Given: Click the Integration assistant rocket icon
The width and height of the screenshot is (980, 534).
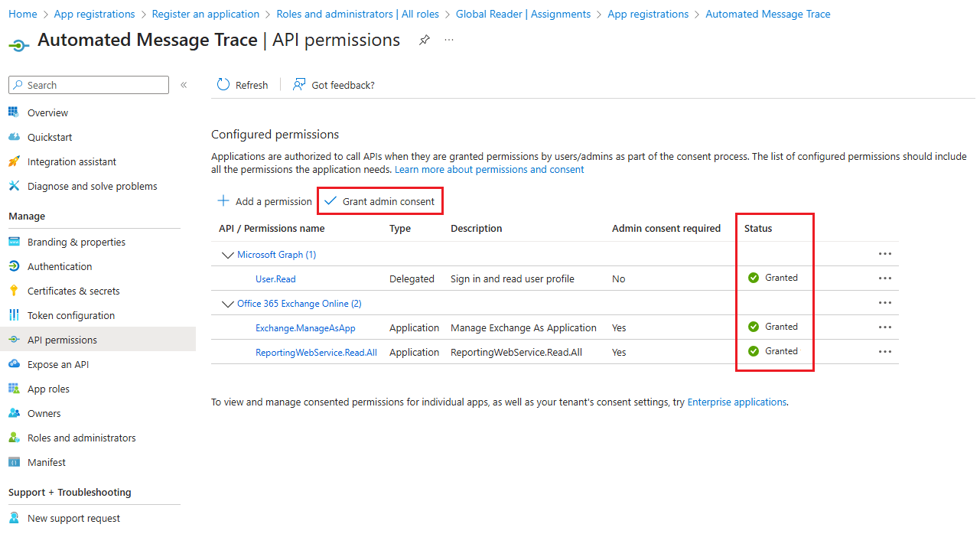Looking at the screenshot, I should (13, 161).
